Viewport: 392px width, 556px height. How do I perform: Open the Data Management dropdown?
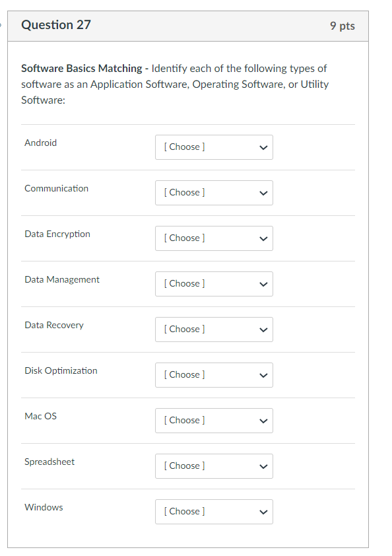pyautogui.click(x=214, y=283)
